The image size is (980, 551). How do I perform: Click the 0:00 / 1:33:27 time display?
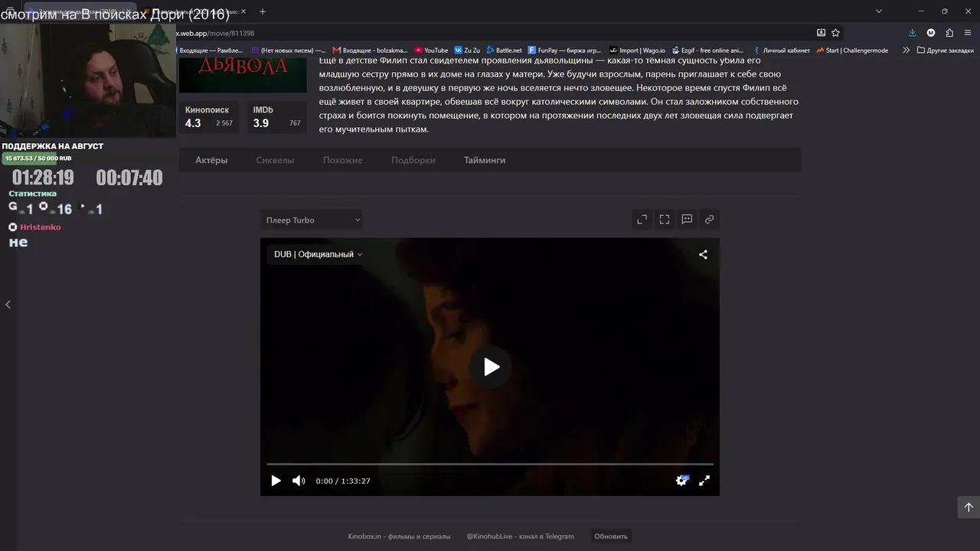(x=343, y=481)
